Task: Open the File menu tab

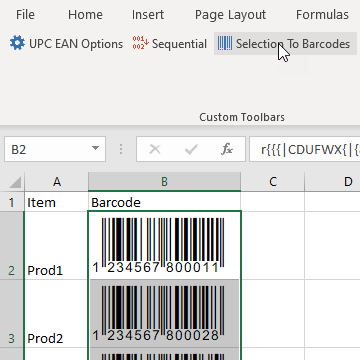Action: (x=25, y=15)
